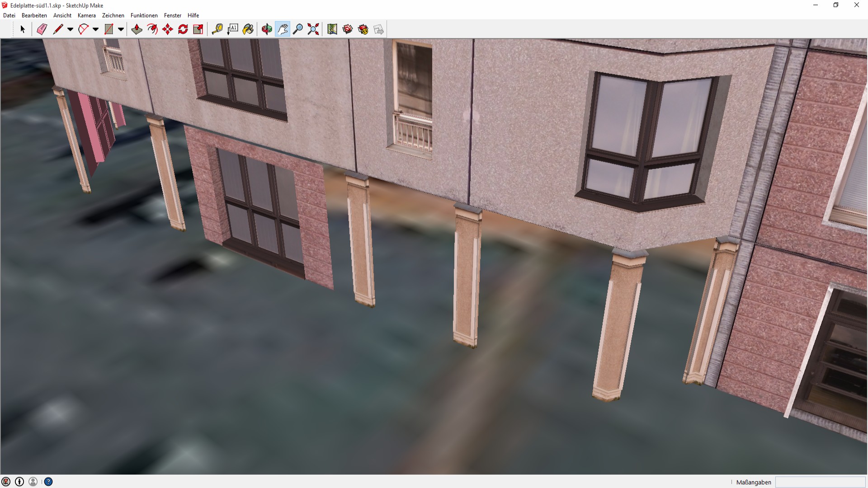This screenshot has height=488, width=868.
Task: Pick the Eraser tool
Action: tap(42, 29)
